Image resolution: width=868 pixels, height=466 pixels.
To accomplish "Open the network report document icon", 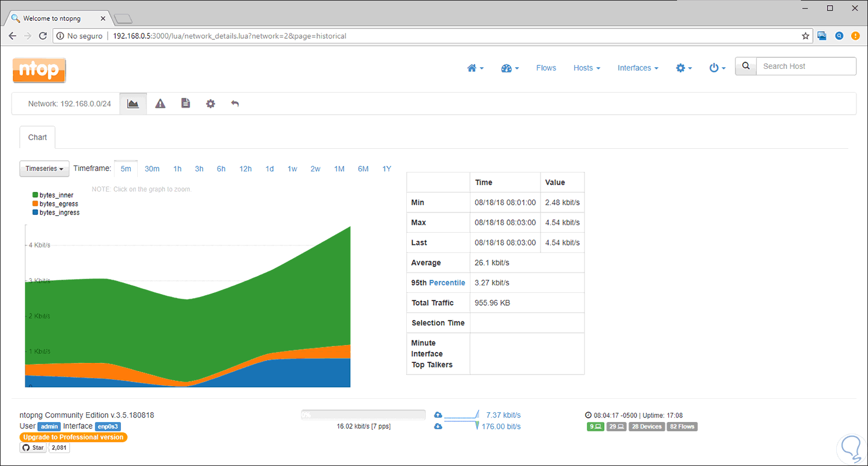I will click(x=185, y=104).
